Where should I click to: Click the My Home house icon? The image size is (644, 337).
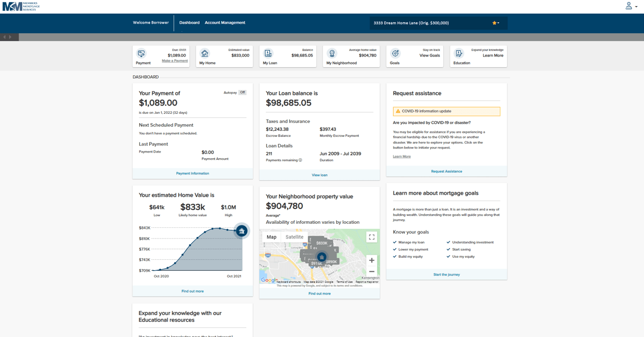(x=205, y=53)
